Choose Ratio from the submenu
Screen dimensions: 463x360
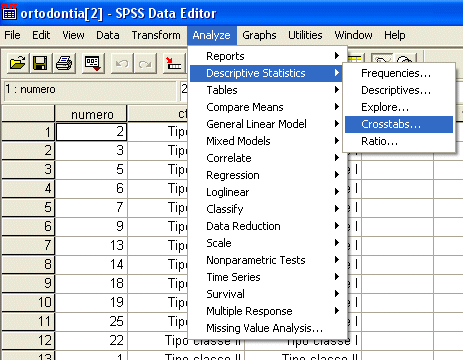click(399, 141)
